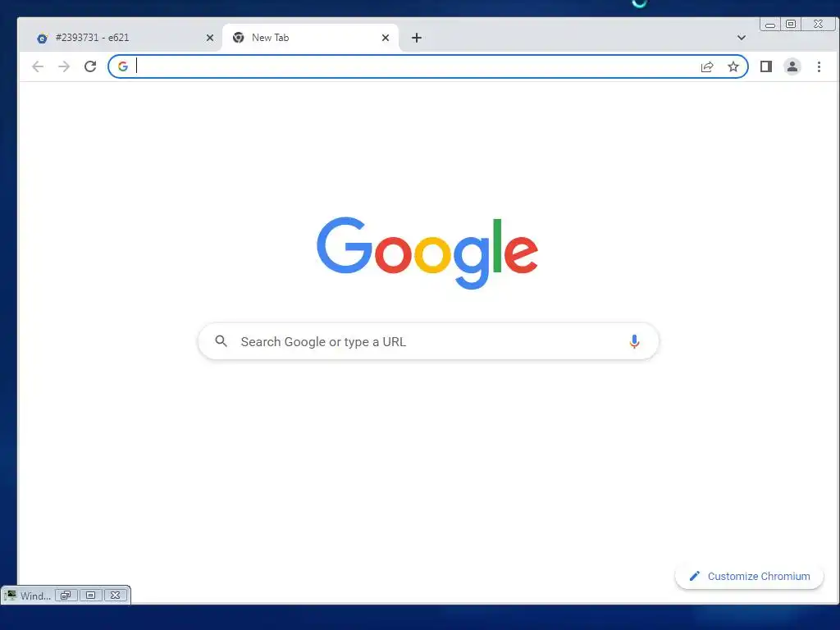Click the browser forward arrow
The width and height of the screenshot is (840, 630).
[64, 66]
